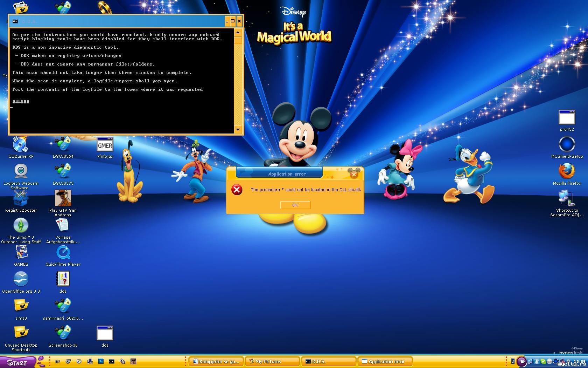Select the samirnasri_682x6... image icon
Screen dimensions: 588x368
pyautogui.click(x=63, y=310)
